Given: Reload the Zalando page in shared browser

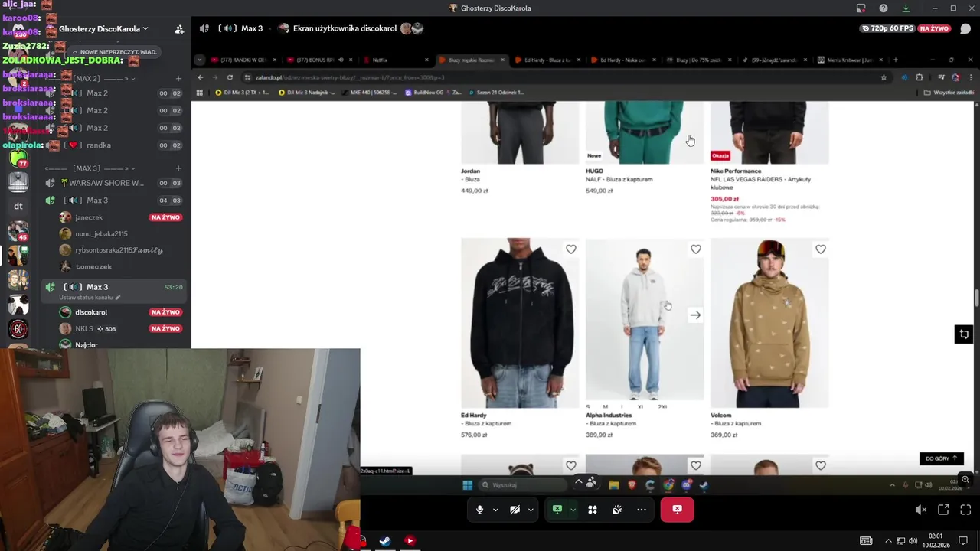Looking at the screenshot, I should [230, 77].
